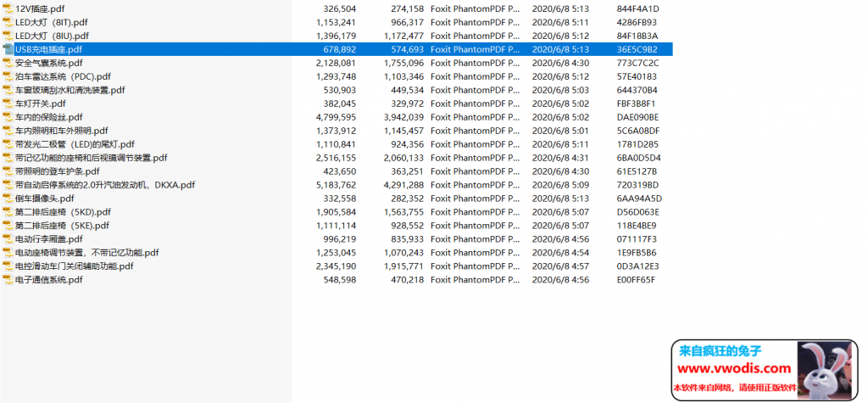
Task: Click the PDF icon beside 12V插座.pdf
Action: coord(8,8)
